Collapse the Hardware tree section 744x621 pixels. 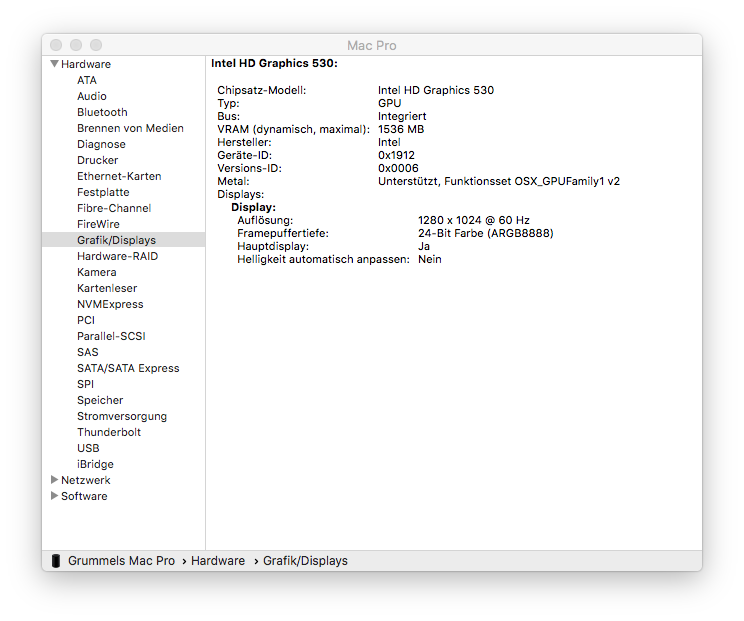click(55, 64)
